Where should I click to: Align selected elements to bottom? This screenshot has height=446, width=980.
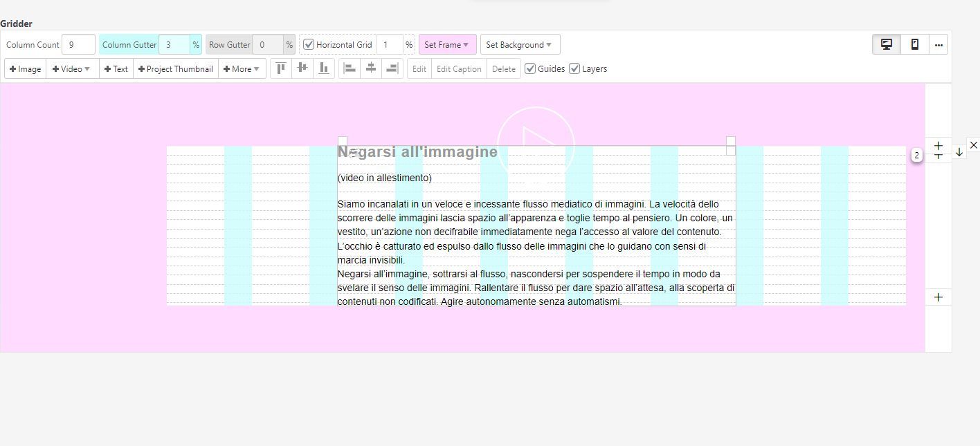pyautogui.click(x=323, y=68)
